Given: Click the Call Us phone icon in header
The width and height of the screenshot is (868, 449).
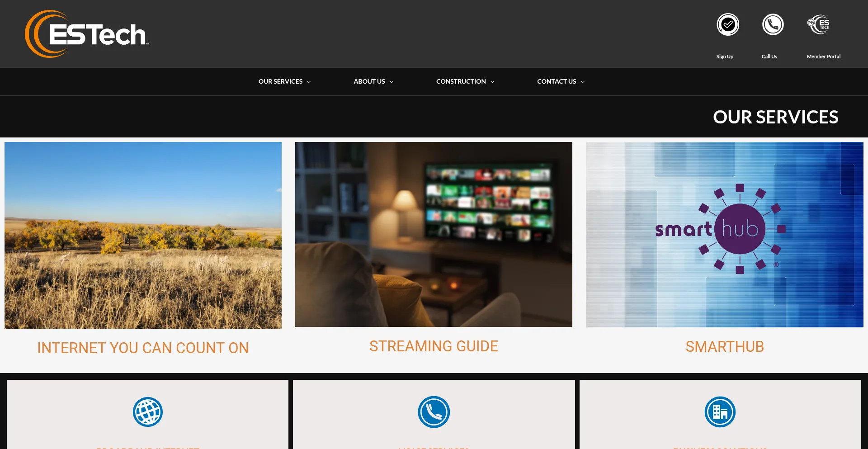Looking at the screenshot, I should pos(773,24).
